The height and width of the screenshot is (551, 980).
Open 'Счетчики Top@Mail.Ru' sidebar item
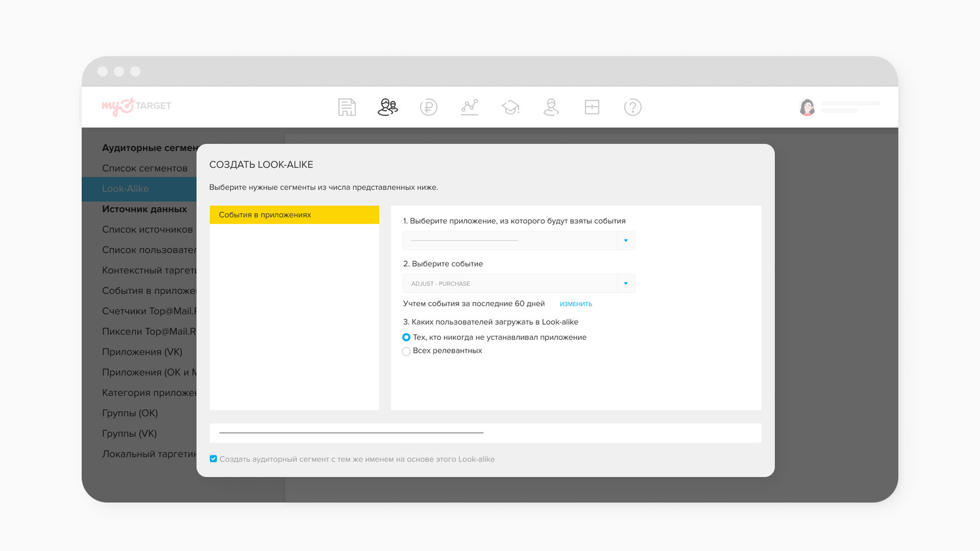point(149,311)
